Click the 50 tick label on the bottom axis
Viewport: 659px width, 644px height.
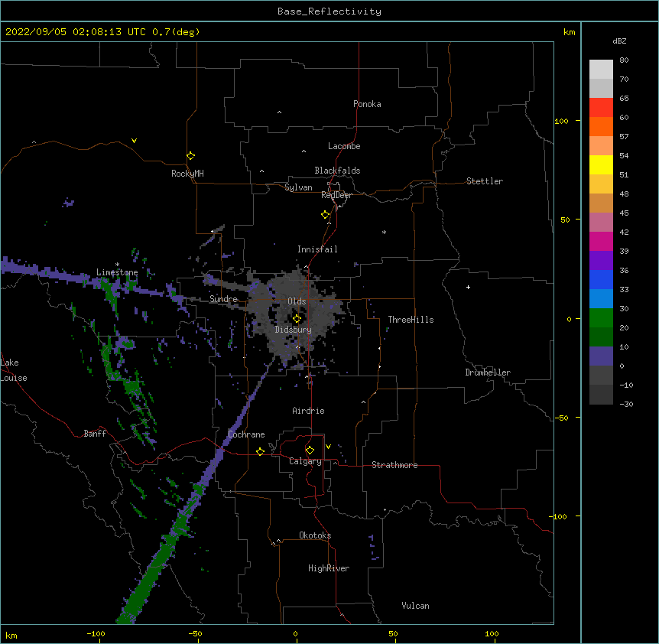[393, 633]
